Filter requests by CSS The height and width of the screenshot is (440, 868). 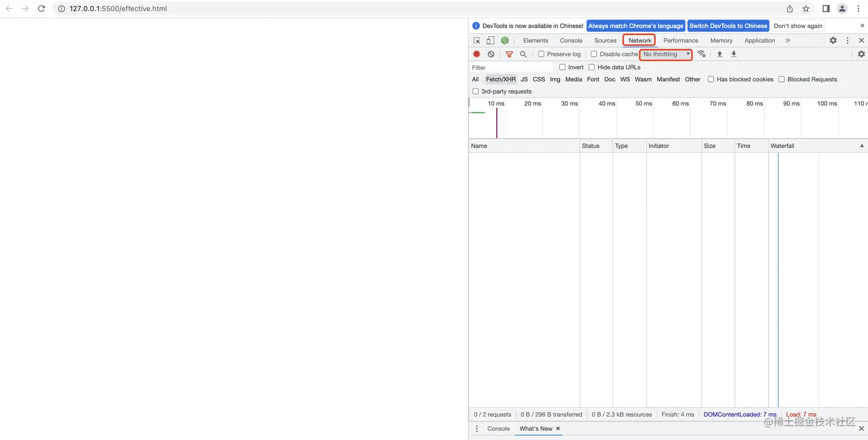(538, 79)
